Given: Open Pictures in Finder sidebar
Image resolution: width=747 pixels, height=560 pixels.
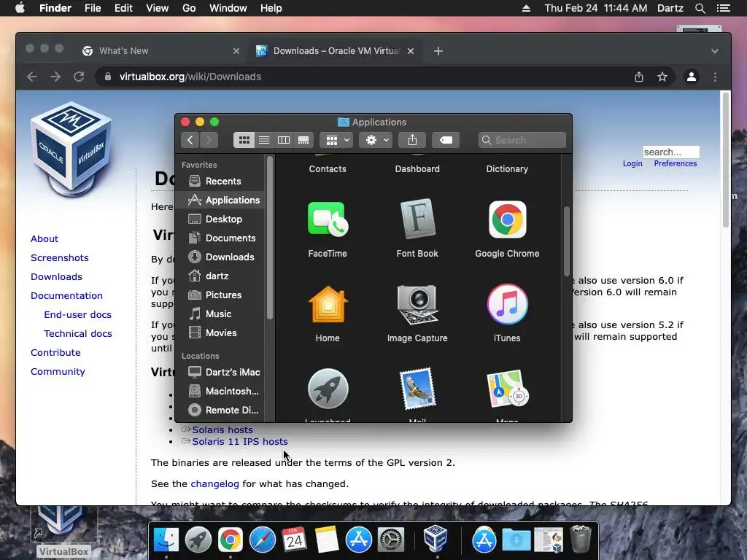Looking at the screenshot, I should click(220, 295).
